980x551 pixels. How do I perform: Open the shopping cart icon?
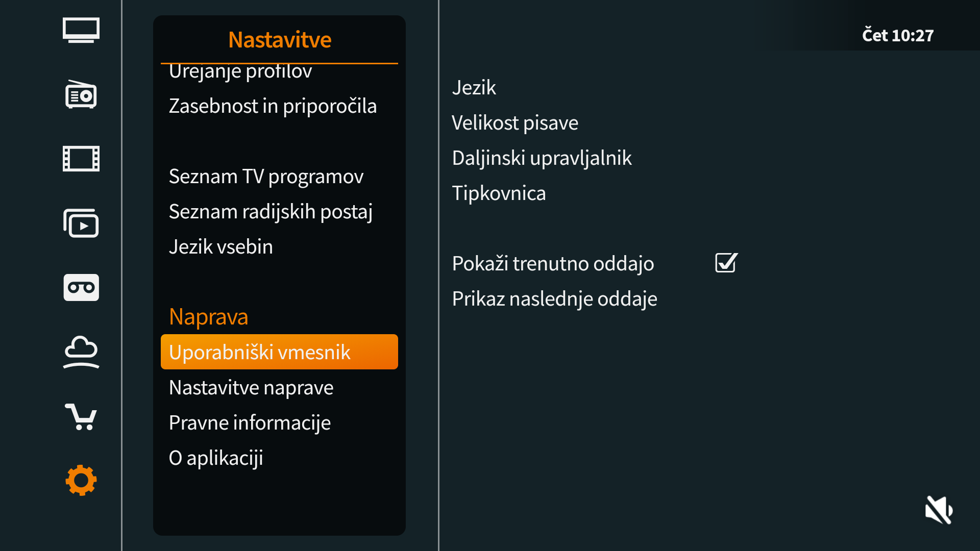point(81,416)
